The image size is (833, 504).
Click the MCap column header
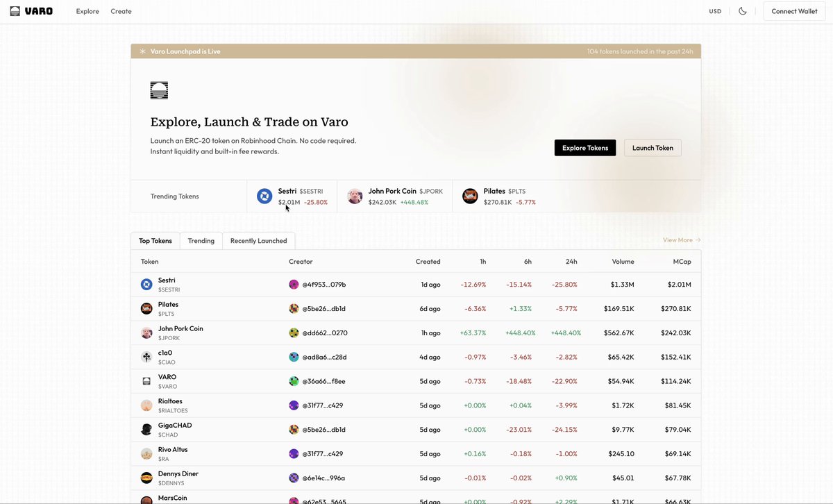[x=682, y=262]
